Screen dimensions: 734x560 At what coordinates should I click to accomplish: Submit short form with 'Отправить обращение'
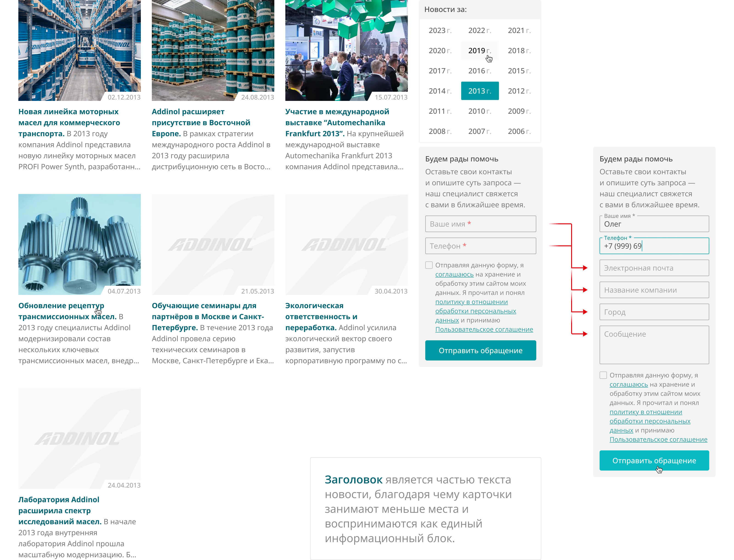tap(480, 350)
